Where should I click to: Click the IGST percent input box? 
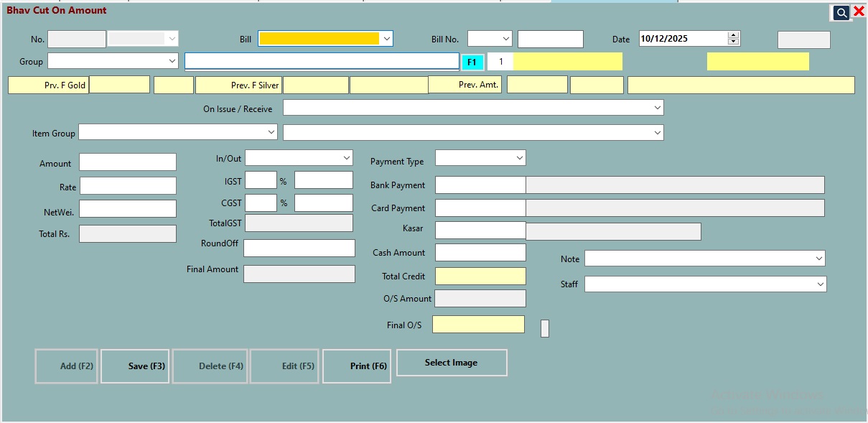(261, 180)
